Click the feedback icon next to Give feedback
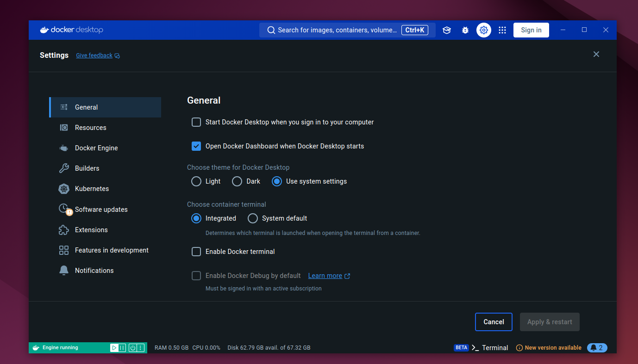The height and width of the screenshot is (364, 638). coord(117,56)
